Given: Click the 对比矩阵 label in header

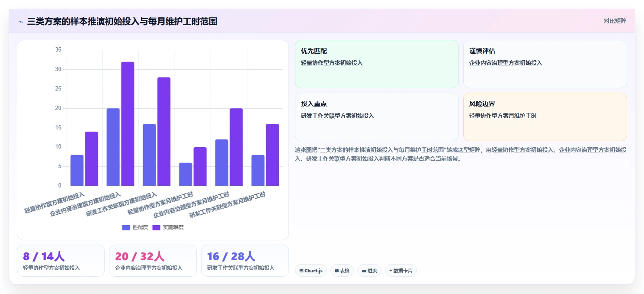Looking at the screenshot, I should point(615,21).
